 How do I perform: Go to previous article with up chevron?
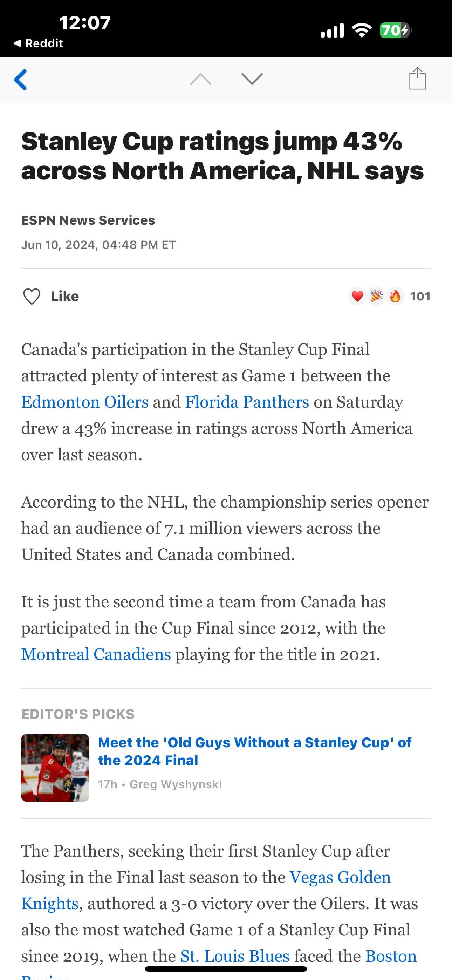pos(200,79)
